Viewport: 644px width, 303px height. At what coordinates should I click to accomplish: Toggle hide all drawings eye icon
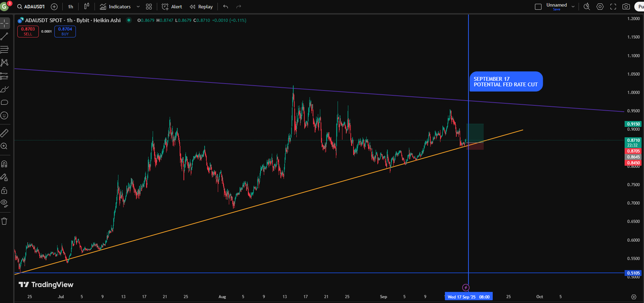point(5,203)
